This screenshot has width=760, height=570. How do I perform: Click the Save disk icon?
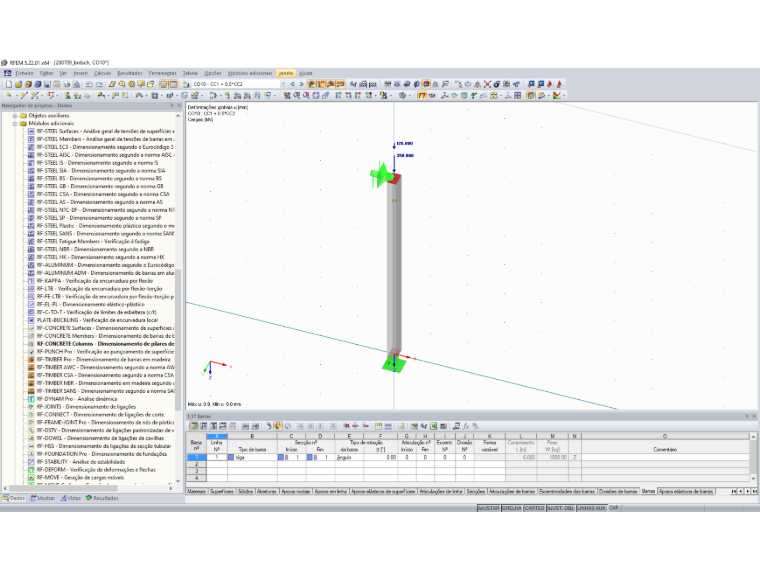point(47,84)
